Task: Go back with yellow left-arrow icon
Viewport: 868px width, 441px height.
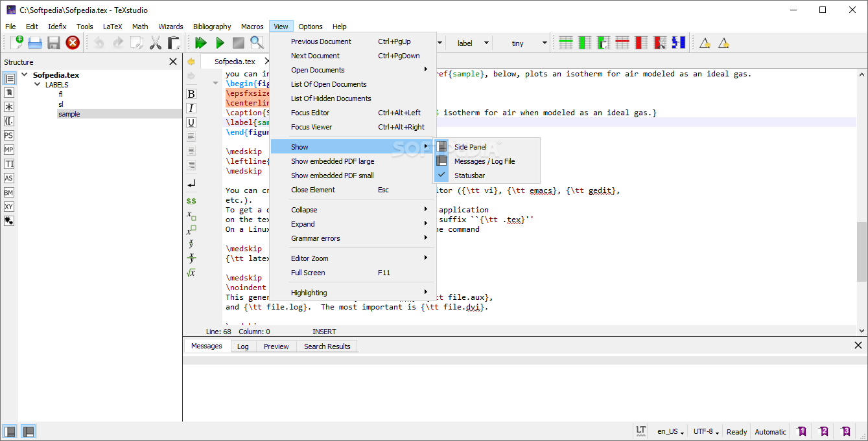Action: pos(191,62)
